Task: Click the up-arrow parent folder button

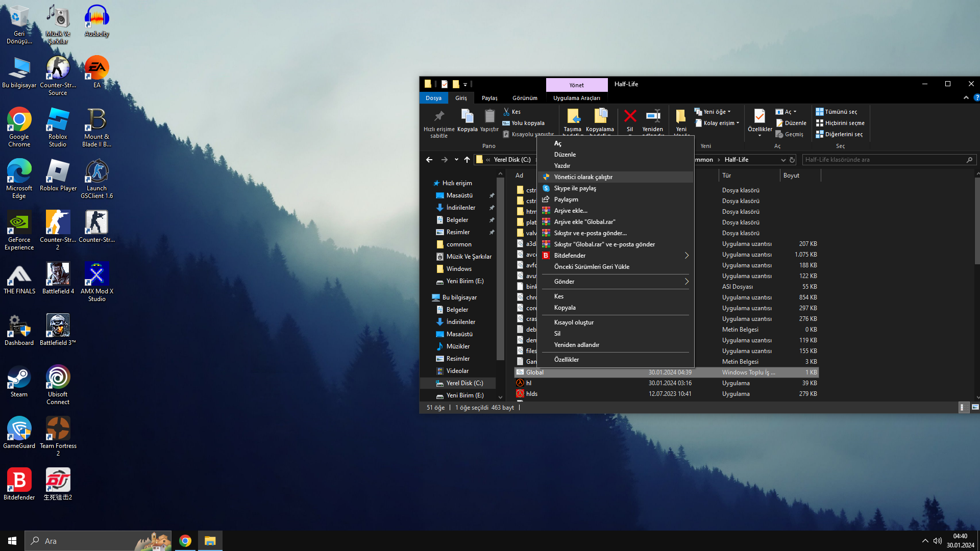Action: coord(467,160)
